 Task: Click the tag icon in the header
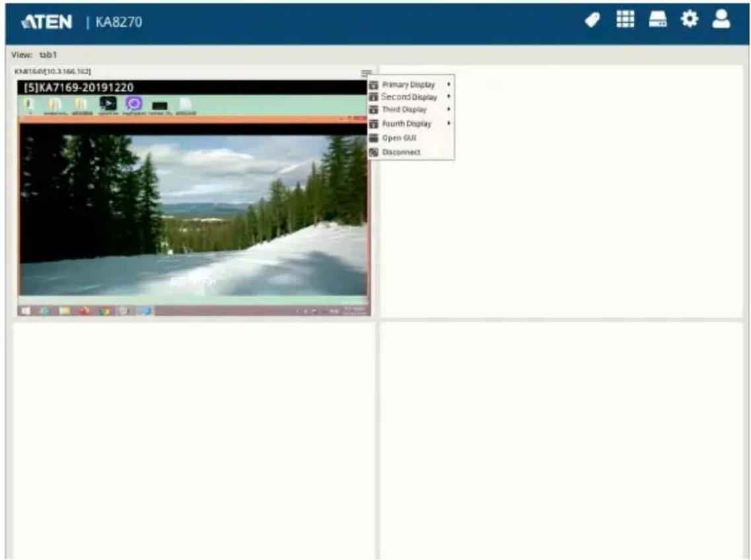pyautogui.click(x=592, y=20)
